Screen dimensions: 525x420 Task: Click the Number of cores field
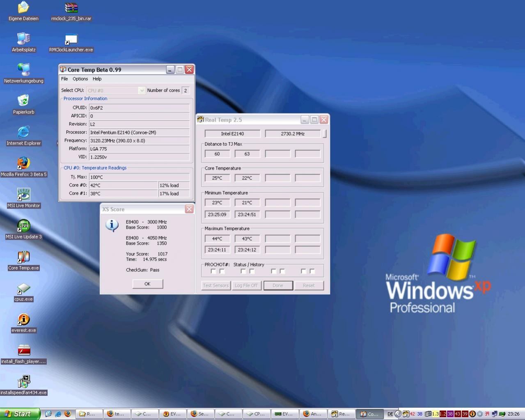186,90
